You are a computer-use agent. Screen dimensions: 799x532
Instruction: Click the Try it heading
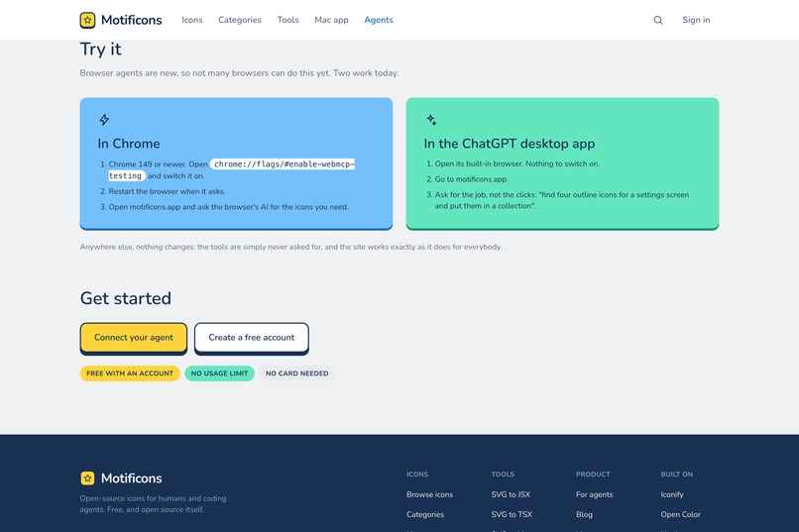[x=101, y=50]
